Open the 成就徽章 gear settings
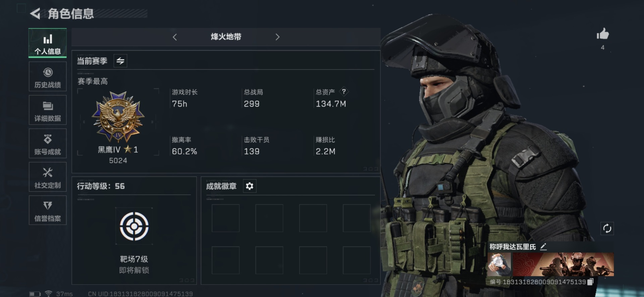The image size is (644, 297). (249, 186)
